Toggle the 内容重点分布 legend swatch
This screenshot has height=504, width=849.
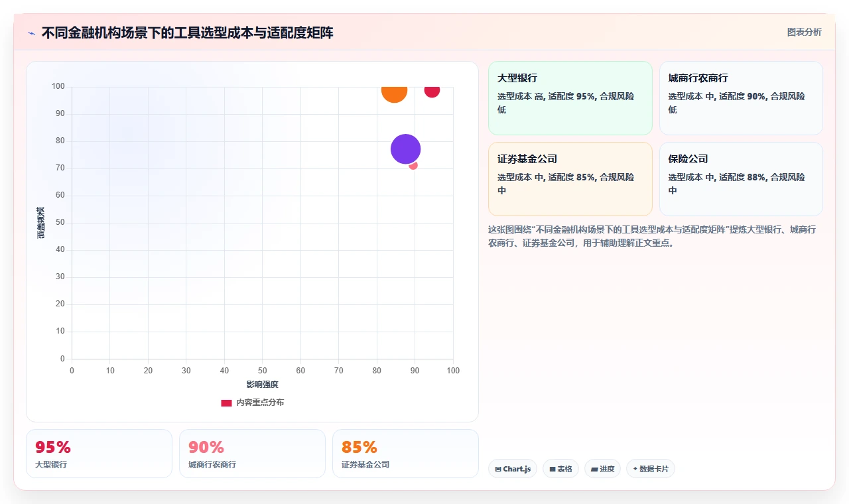[x=226, y=403]
